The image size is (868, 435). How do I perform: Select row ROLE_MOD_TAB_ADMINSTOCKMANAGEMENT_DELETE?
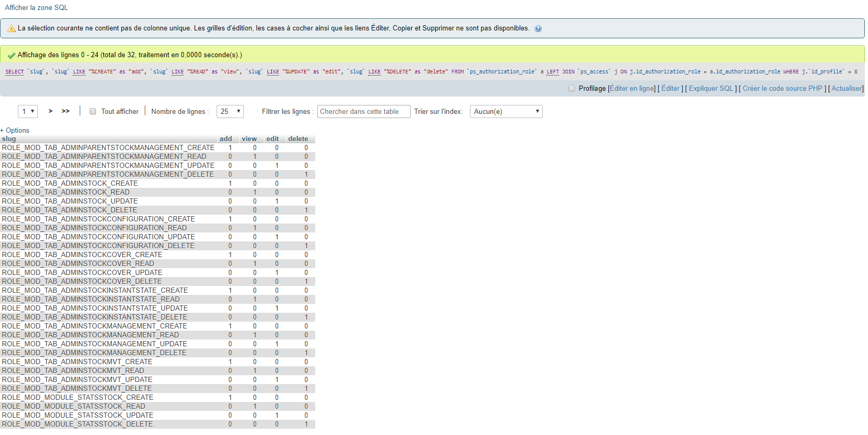coord(157,353)
